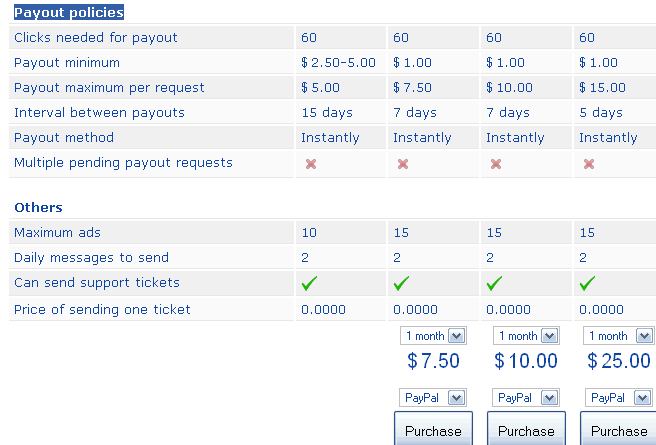Click the highlighted Payout policies heading

(x=69, y=13)
